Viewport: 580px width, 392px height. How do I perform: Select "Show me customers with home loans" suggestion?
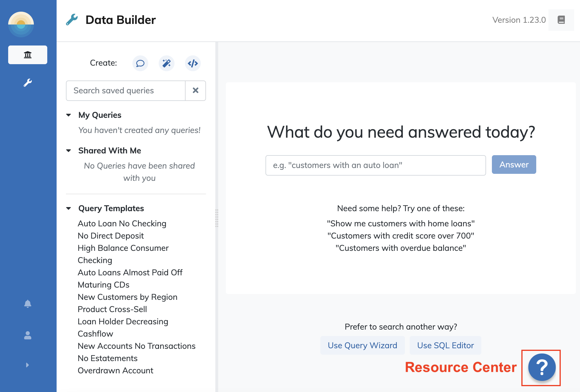(x=401, y=223)
